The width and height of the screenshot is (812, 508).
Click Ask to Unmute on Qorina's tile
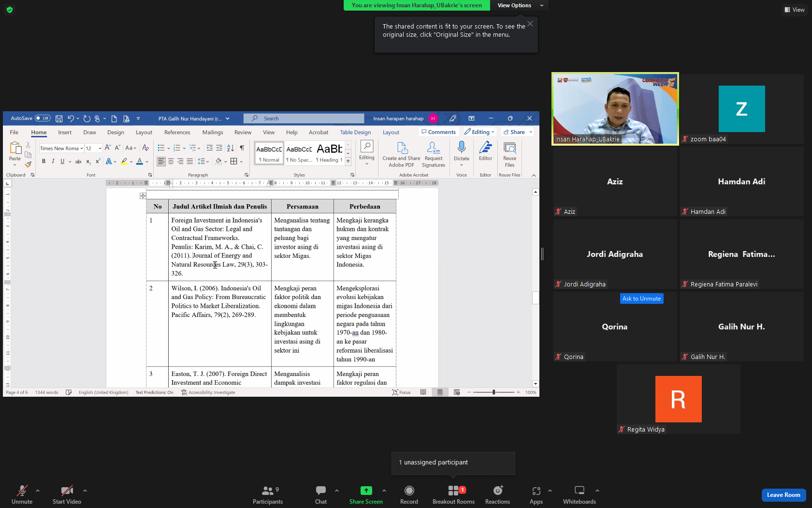641,299
